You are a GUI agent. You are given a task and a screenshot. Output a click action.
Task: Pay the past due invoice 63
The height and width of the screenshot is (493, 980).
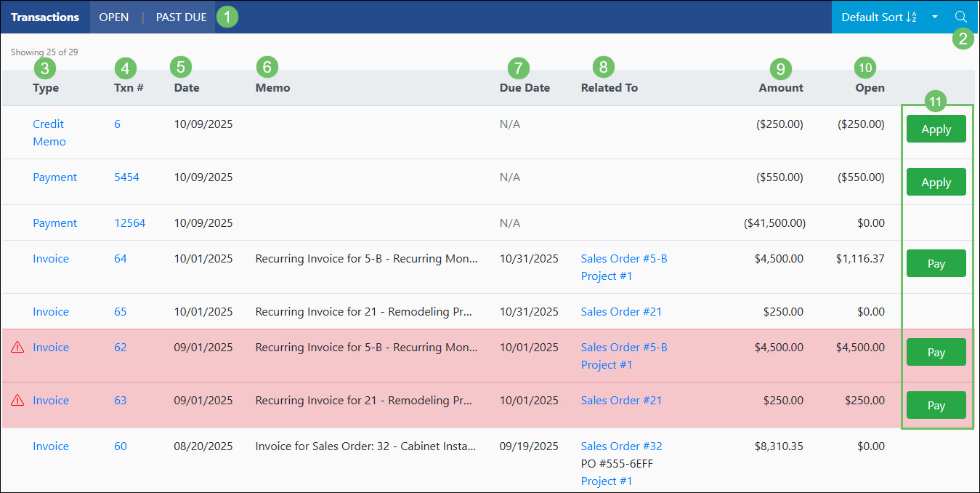coord(936,405)
